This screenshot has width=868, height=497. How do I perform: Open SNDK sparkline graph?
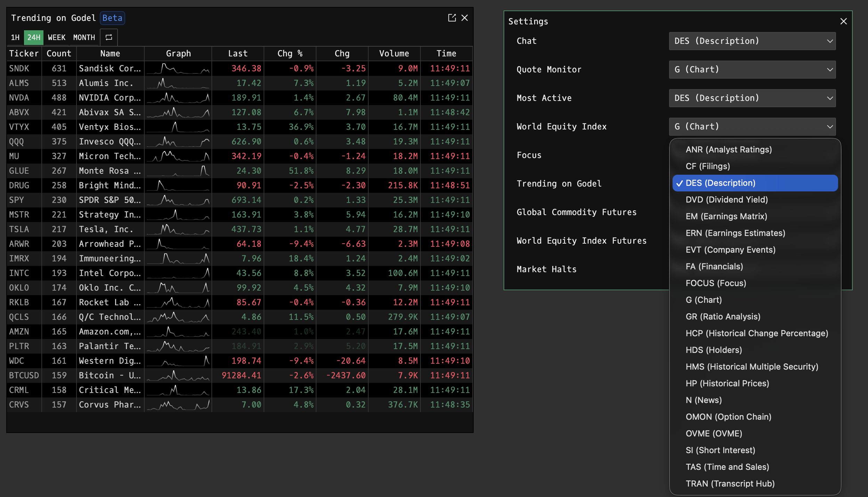click(x=178, y=69)
